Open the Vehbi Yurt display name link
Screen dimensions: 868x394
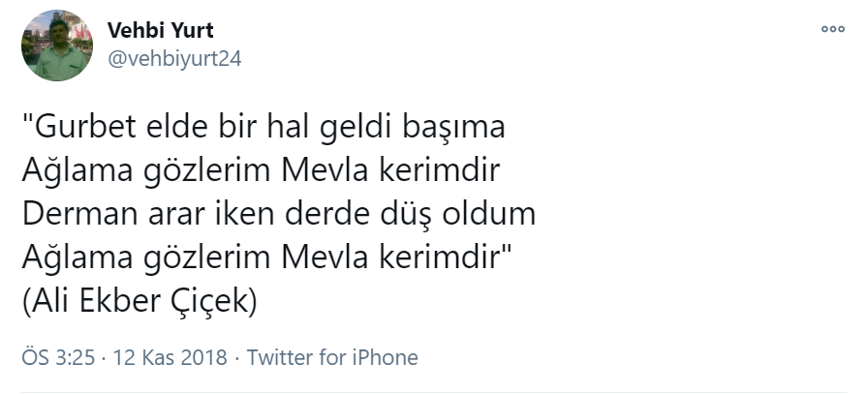160,30
